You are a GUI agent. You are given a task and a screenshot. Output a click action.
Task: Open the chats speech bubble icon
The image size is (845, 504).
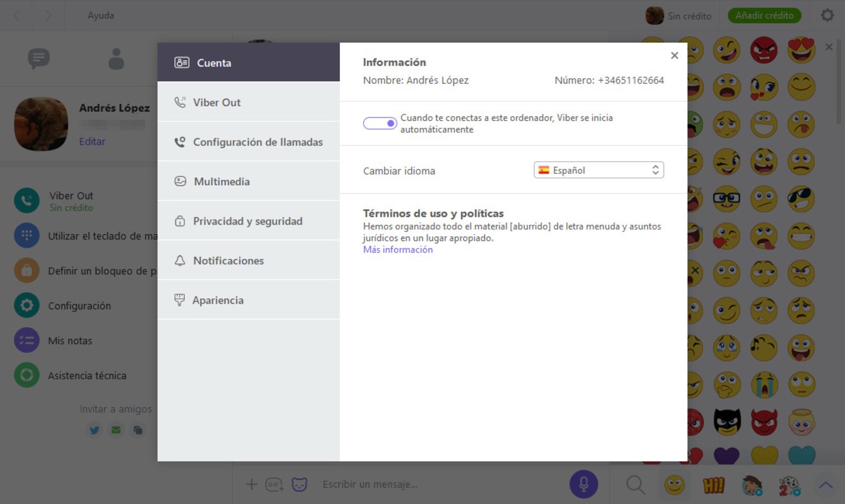point(38,59)
